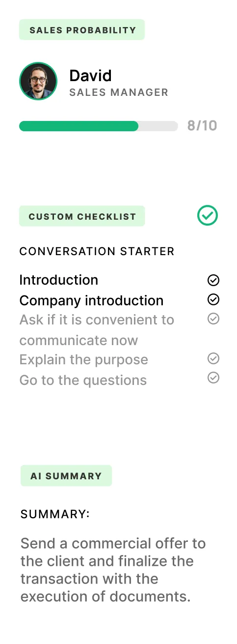
Task: Click the Summary heading
Action: pyautogui.click(x=55, y=514)
